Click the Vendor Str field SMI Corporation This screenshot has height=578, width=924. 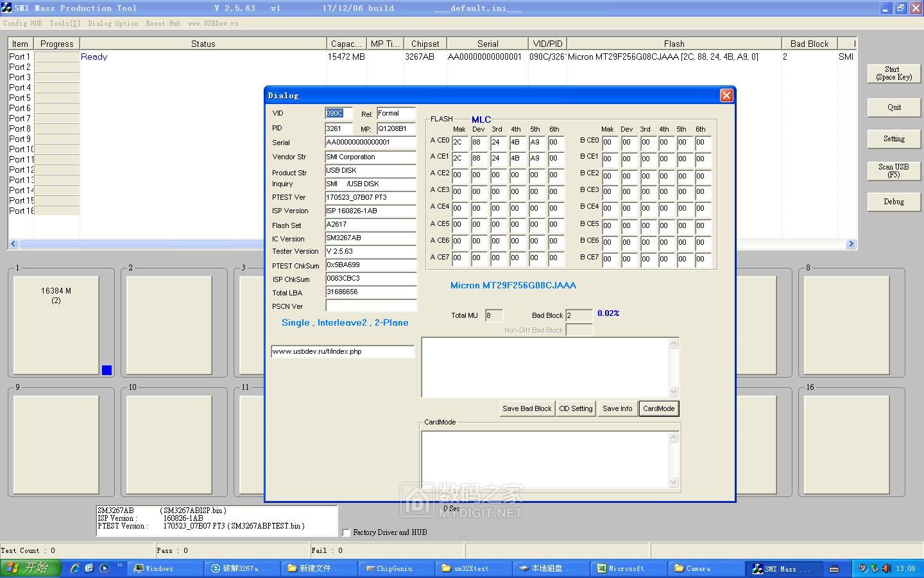(x=370, y=157)
